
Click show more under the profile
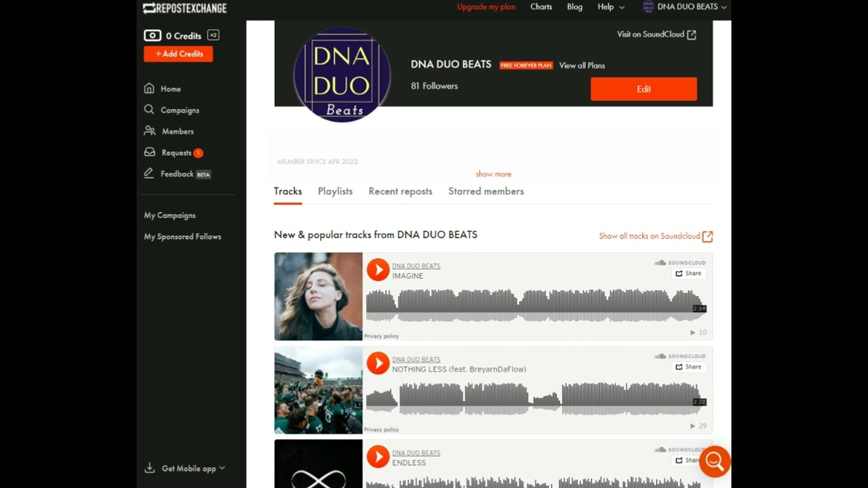[x=494, y=174]
